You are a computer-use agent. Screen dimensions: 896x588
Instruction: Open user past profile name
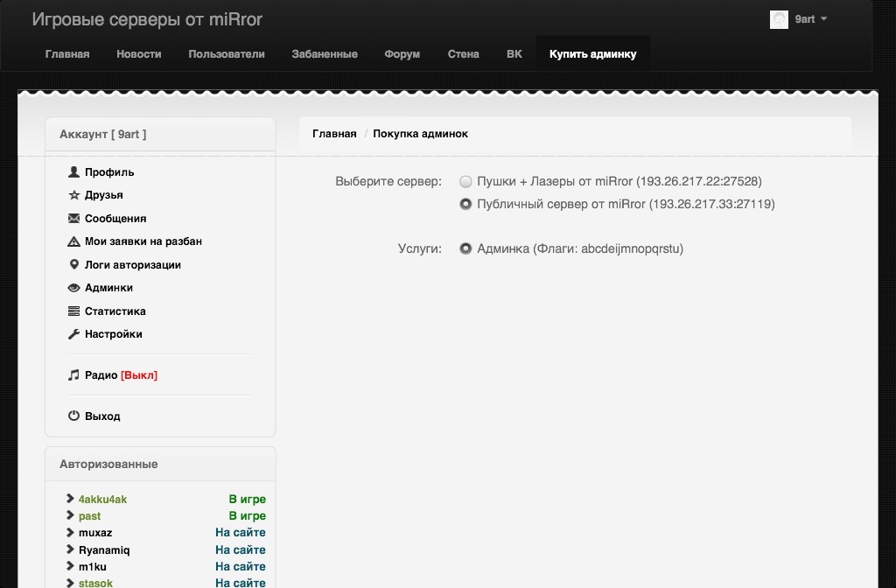point(90,515)
